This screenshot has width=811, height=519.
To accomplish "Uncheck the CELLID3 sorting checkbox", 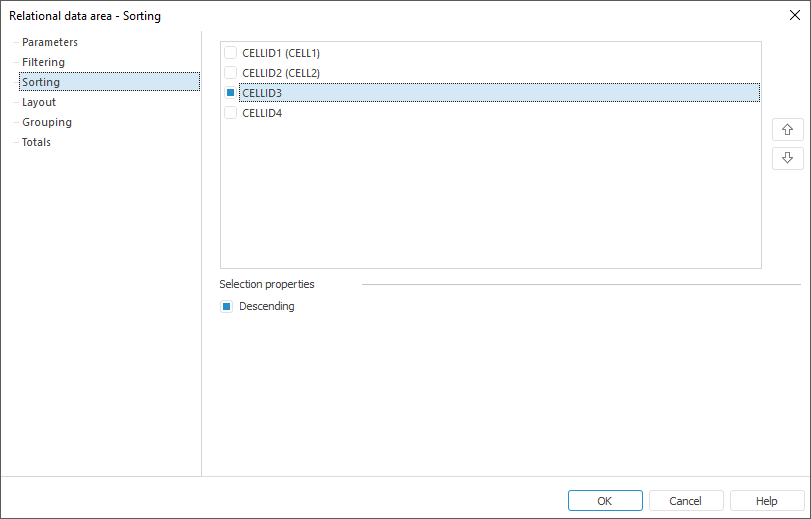I will pos(231,93).
